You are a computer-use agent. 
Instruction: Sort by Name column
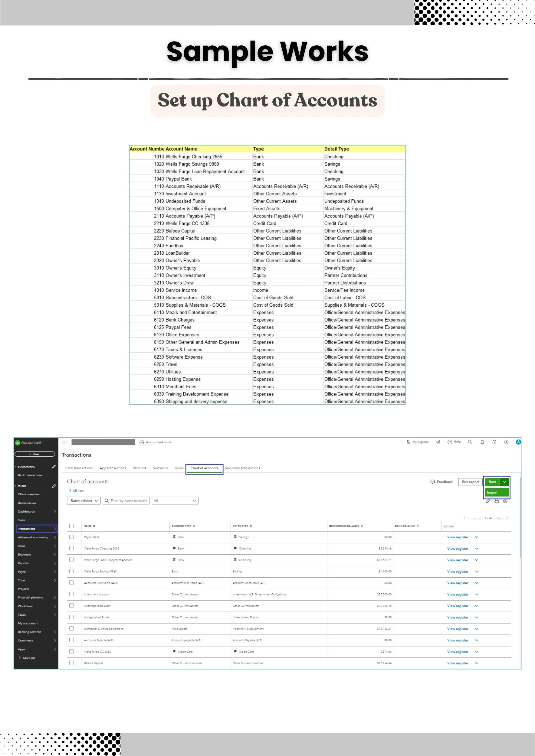[x=89, y=526]
